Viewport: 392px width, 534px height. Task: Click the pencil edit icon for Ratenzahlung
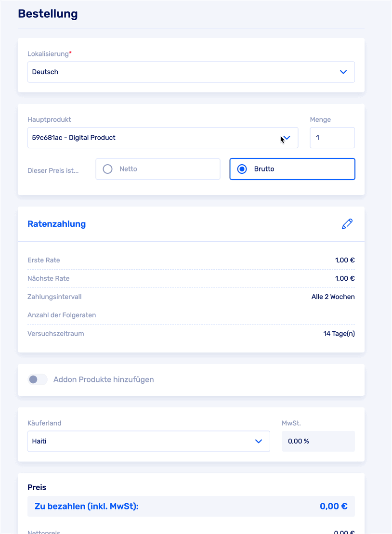347,224
